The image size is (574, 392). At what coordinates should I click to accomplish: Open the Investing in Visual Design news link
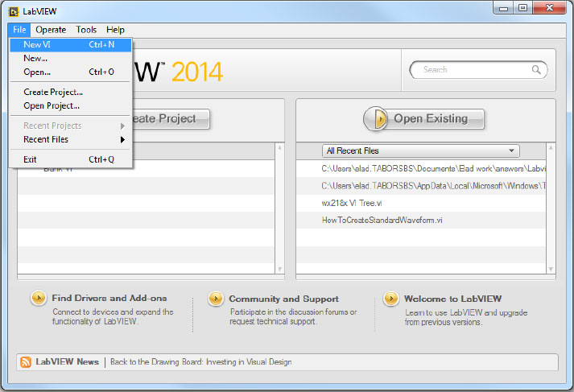pyautogui.click(x=200, y=362)
